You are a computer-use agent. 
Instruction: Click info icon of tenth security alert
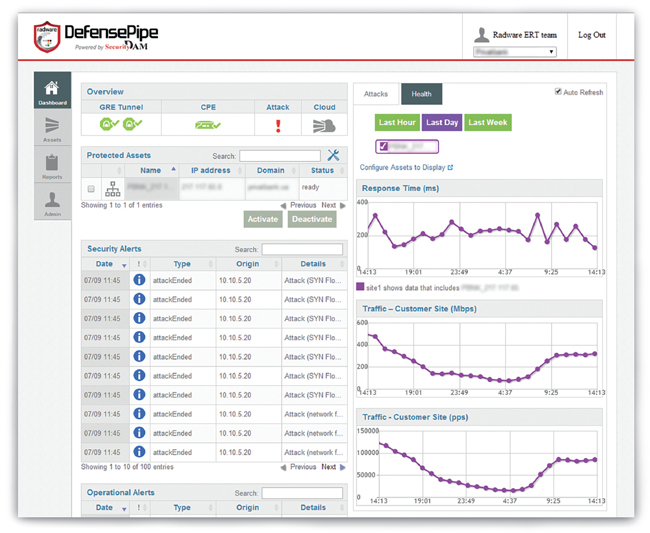click(x=139, y=451)
